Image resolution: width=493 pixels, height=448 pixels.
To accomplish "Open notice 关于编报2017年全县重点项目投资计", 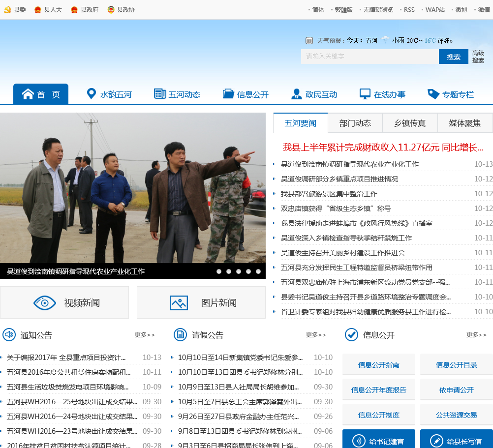I will coord(66,357).
